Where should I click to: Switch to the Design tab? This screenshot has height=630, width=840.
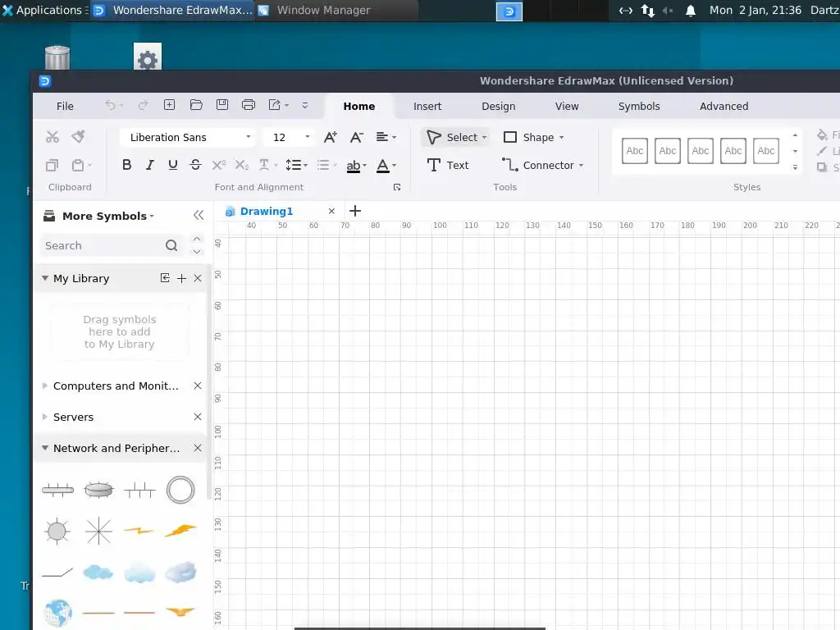pyautogui.click(x=498, y=106)
